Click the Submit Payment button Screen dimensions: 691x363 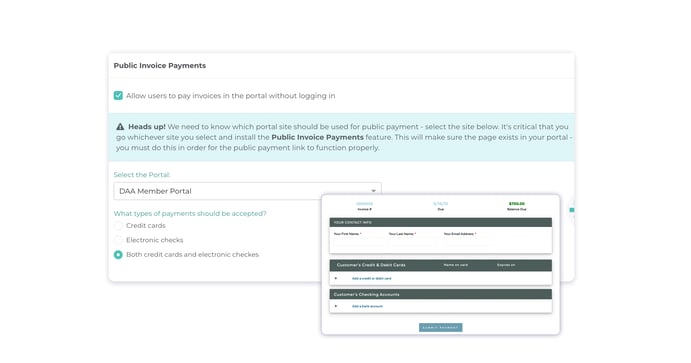(441, 327)
